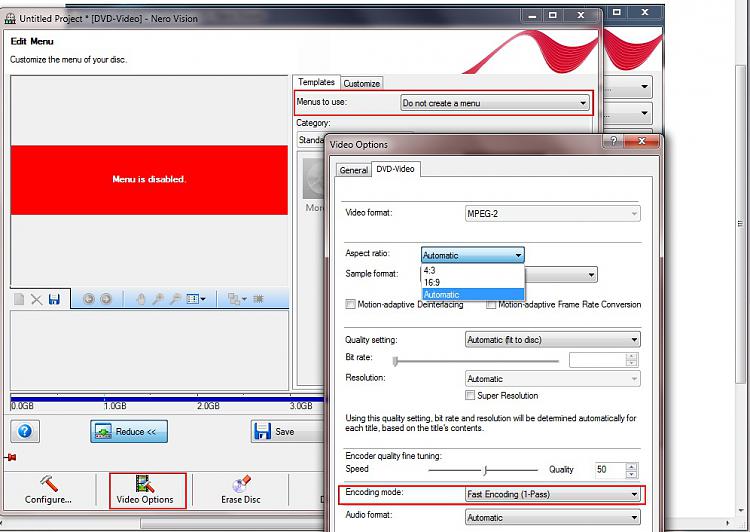
Task: Increase bit rate with stepper up arrow
Action: pos(631,356)
